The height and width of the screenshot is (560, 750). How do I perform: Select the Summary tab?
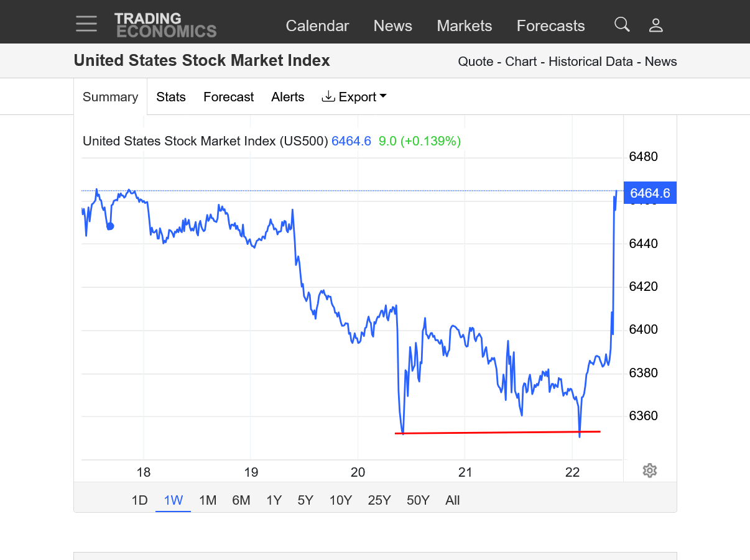[x=110, y=97]
